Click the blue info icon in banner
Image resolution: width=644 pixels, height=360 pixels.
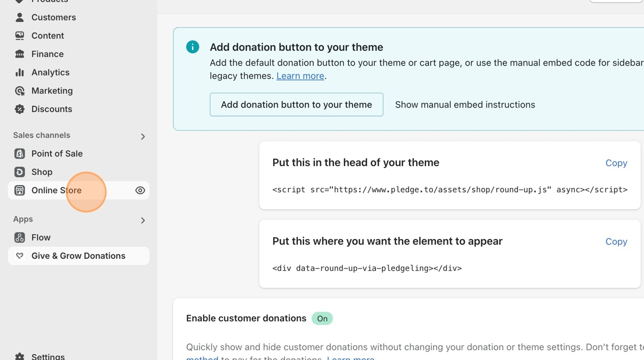click(x=193, y=47)
